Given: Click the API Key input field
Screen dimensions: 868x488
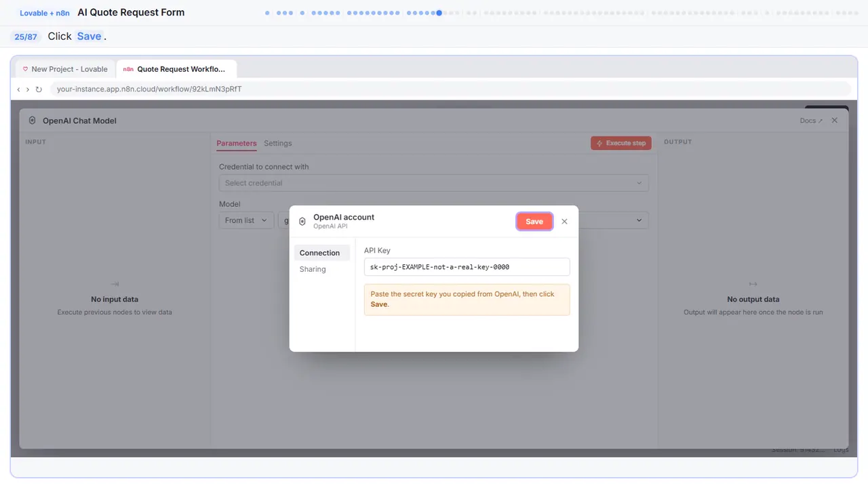Looking at the screenshot, I should [x=467, y=267].
